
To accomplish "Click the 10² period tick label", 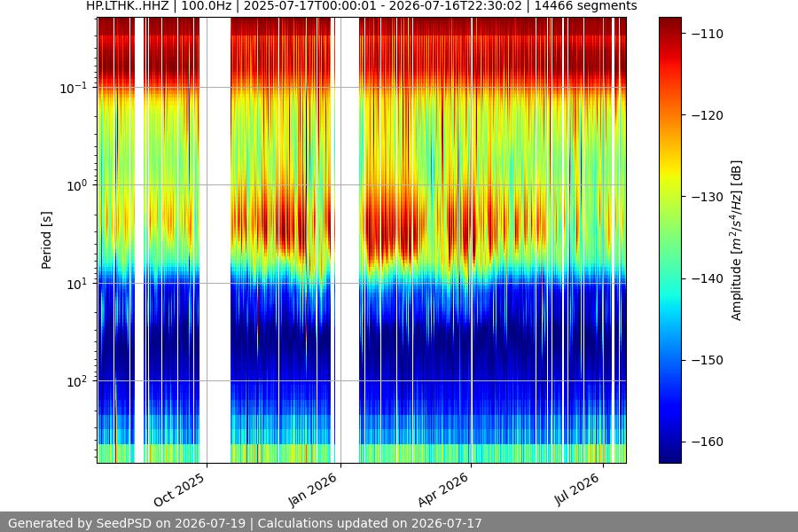I will (x=76, y=382).
